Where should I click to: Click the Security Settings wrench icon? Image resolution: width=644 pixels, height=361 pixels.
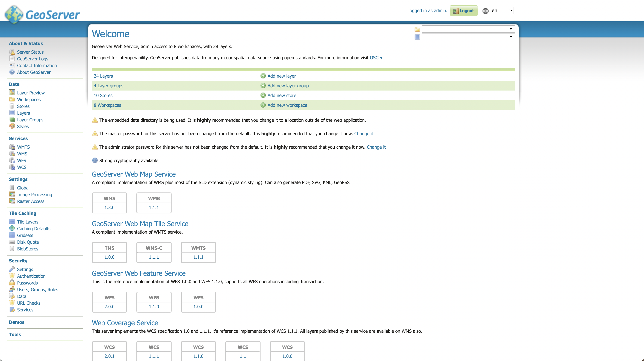(12, 269)
